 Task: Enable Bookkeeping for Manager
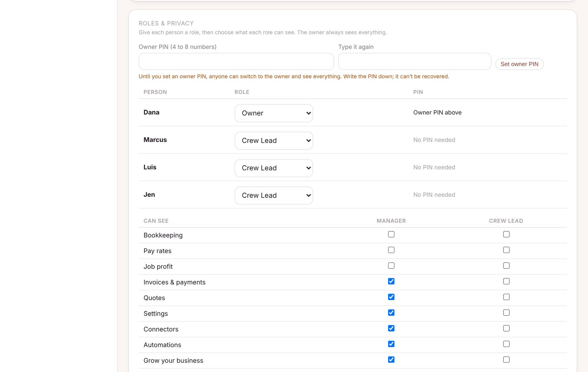[x=391, y=234]
